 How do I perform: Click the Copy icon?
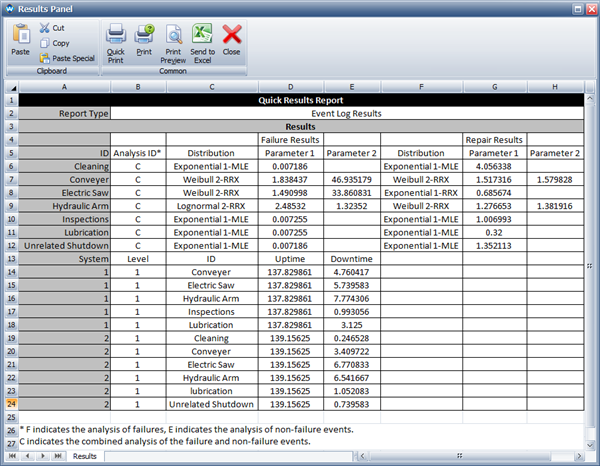(x=44, y=44)
